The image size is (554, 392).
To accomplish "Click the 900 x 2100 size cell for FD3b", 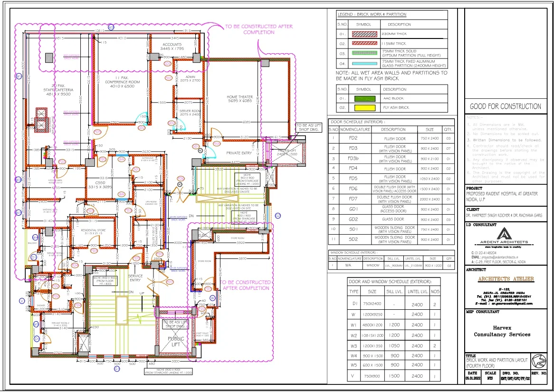I will pos(430,159).
